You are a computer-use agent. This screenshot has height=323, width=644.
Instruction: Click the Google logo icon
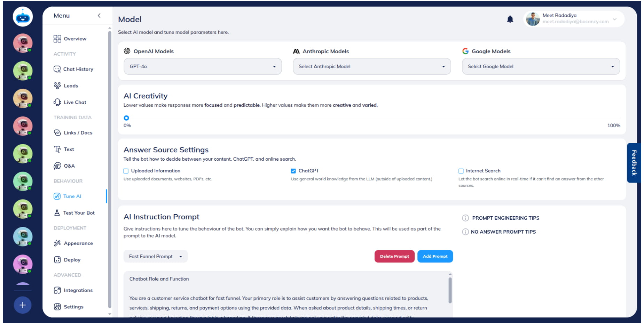click(x=465, y=51)
